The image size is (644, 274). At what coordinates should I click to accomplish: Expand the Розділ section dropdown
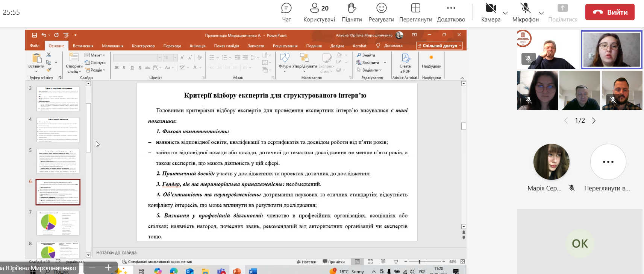click(95, 70)
